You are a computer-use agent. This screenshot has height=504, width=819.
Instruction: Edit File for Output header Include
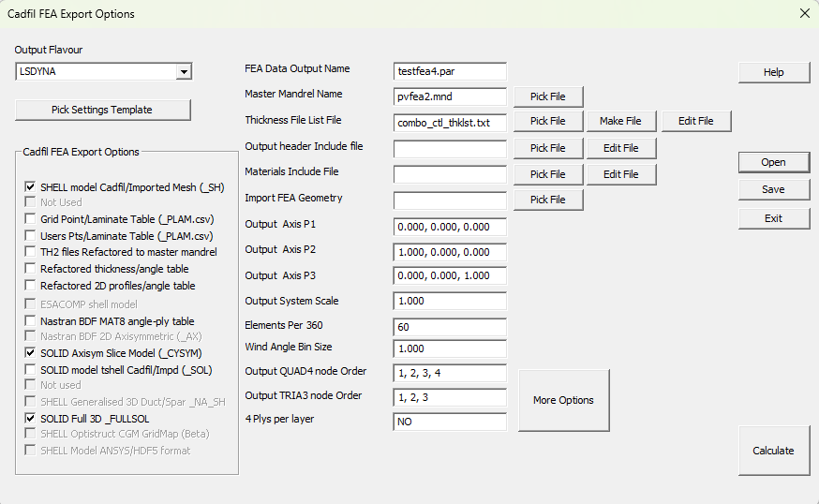(x=621, y=148)
